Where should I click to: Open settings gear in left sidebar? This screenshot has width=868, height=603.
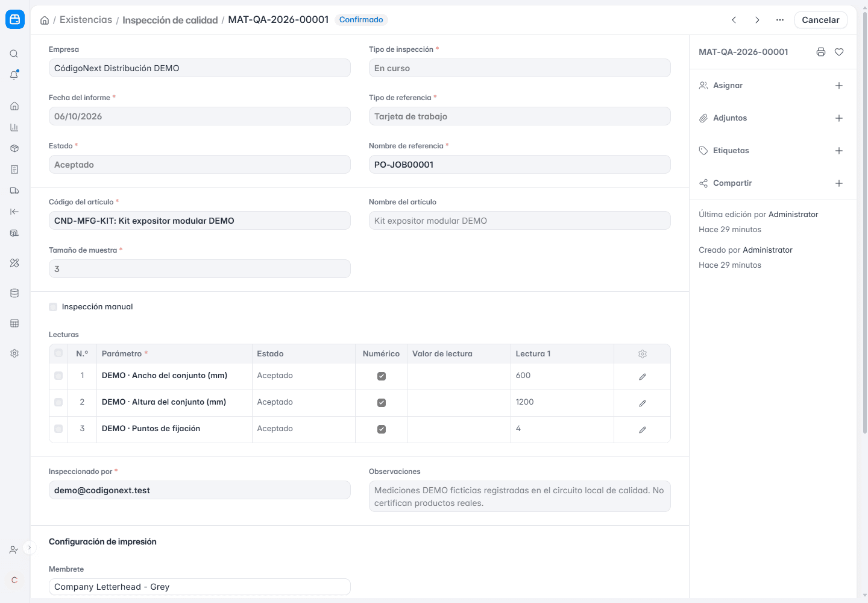point(14,353)
